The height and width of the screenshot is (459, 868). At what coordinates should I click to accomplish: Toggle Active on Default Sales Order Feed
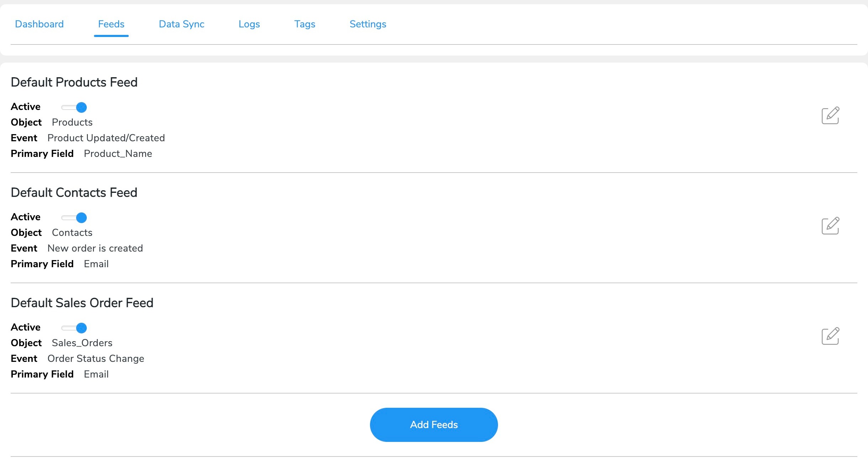pos(74,327)
